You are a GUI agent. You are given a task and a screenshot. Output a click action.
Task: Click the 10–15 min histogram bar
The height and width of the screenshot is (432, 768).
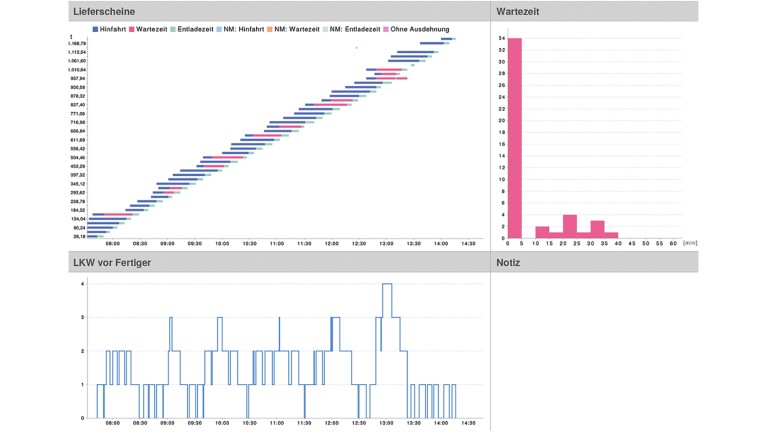542,233
